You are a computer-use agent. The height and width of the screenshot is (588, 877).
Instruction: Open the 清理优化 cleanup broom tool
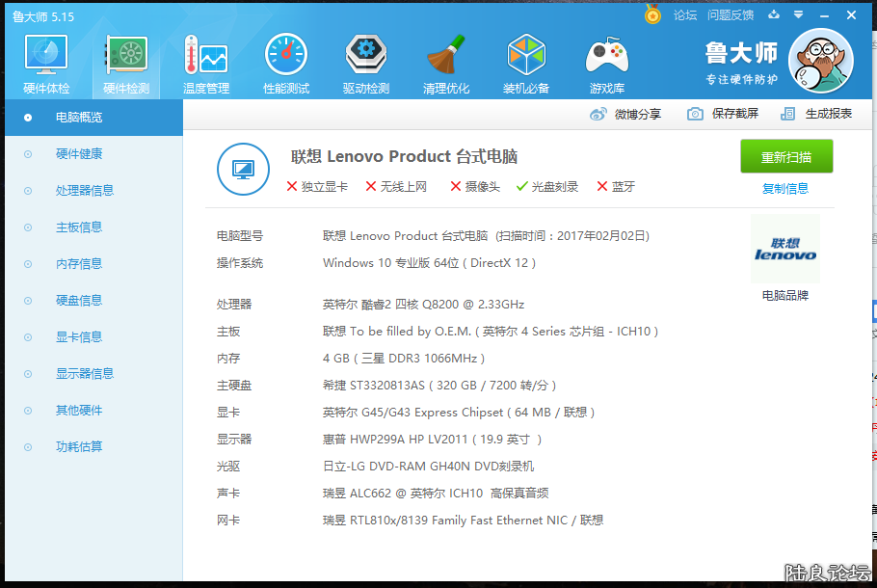point(446,65)
